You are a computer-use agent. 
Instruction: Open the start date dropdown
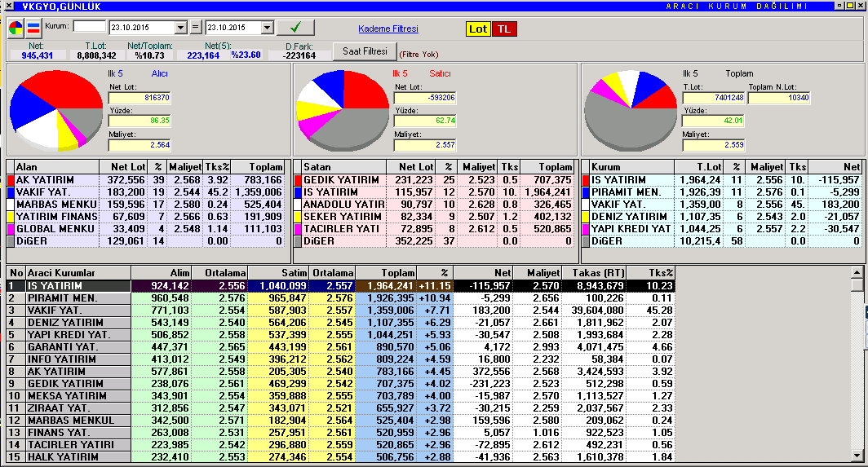180,28
